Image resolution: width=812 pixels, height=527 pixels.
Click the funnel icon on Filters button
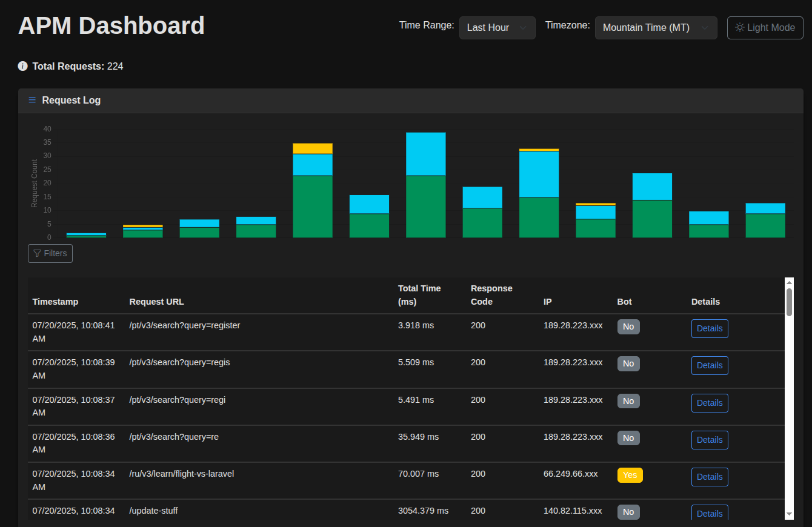tap(37, 253)
